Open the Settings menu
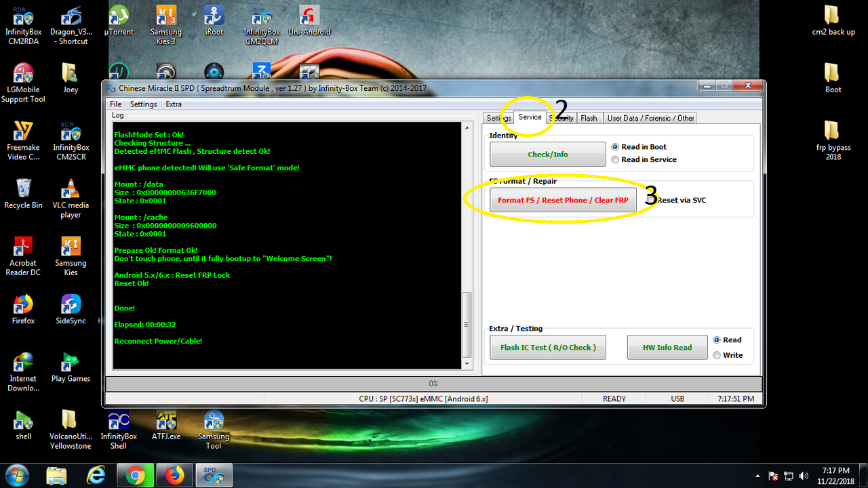 point(143,104)
